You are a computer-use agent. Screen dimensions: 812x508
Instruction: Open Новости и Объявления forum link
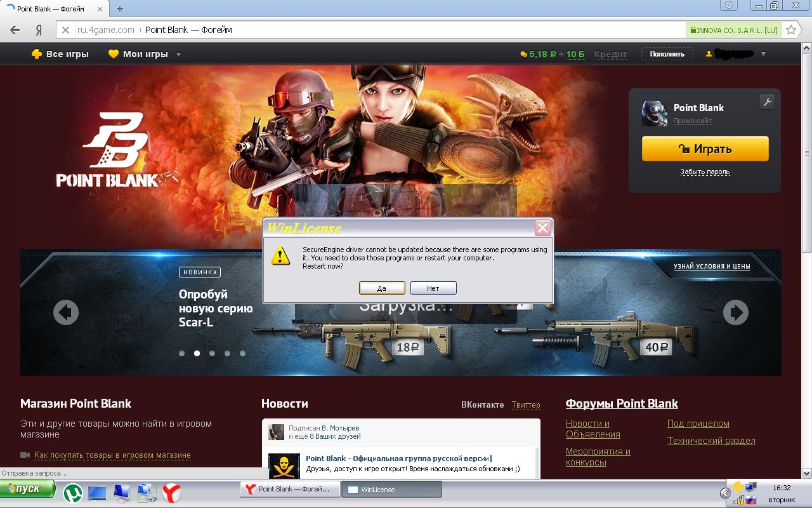(x=593, y=429)
